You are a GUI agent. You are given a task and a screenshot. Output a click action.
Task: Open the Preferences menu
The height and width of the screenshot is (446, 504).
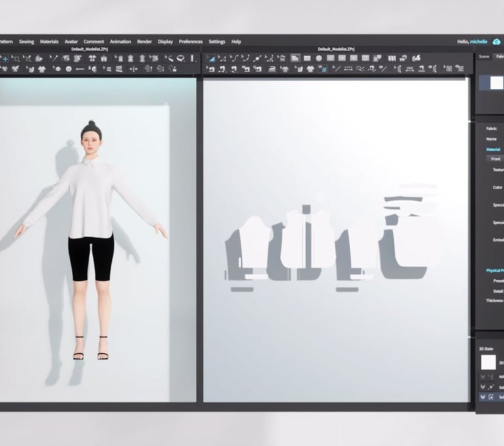pos(190,42)
